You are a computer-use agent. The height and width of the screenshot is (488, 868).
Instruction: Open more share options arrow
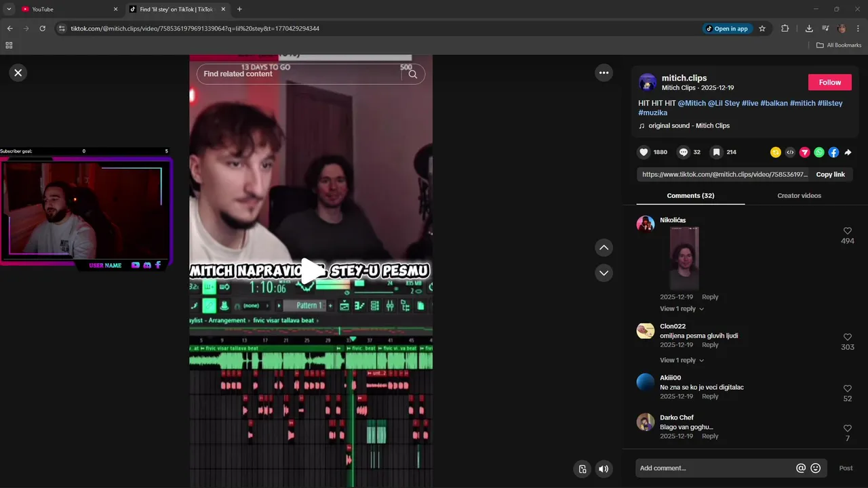tap(848, 152)
